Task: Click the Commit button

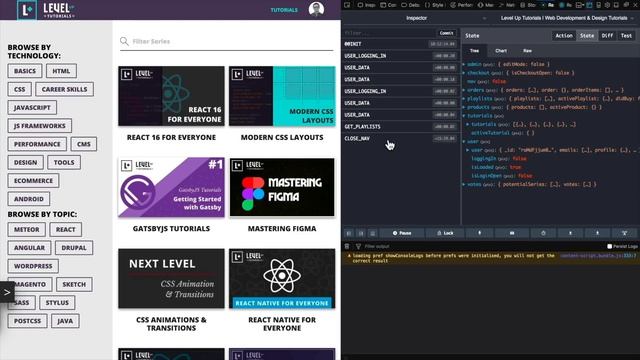Action: pos(446,33)
